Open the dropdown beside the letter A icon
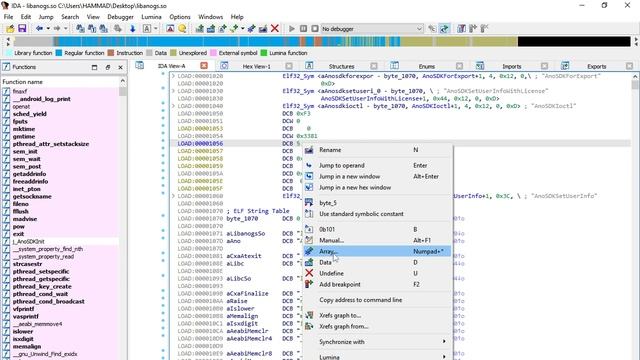Viewport: 640px width, 360px height. click(x=156, y=29)
